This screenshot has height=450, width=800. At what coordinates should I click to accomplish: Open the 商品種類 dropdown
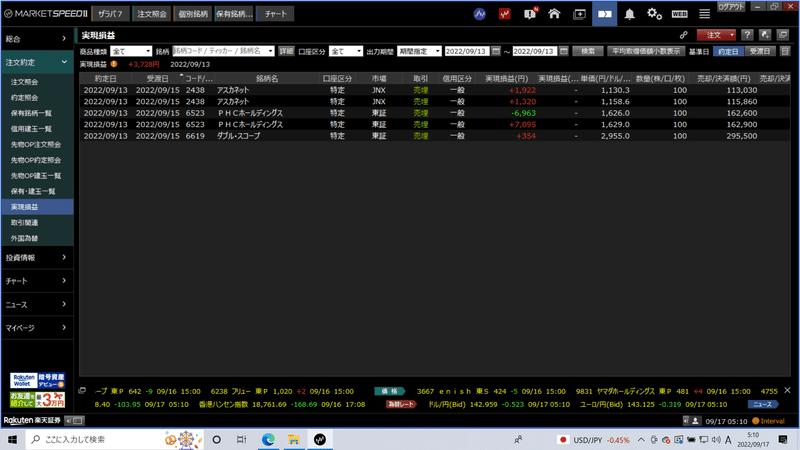pos(131,51)
